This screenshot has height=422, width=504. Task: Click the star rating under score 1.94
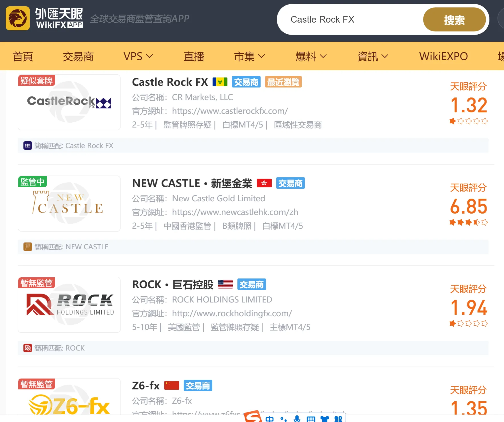click(x=469, y=324)
